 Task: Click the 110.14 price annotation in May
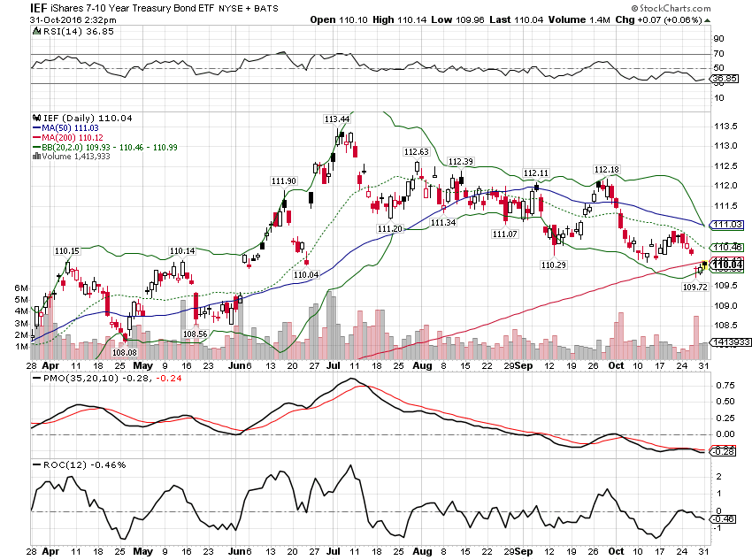point(182,251)
